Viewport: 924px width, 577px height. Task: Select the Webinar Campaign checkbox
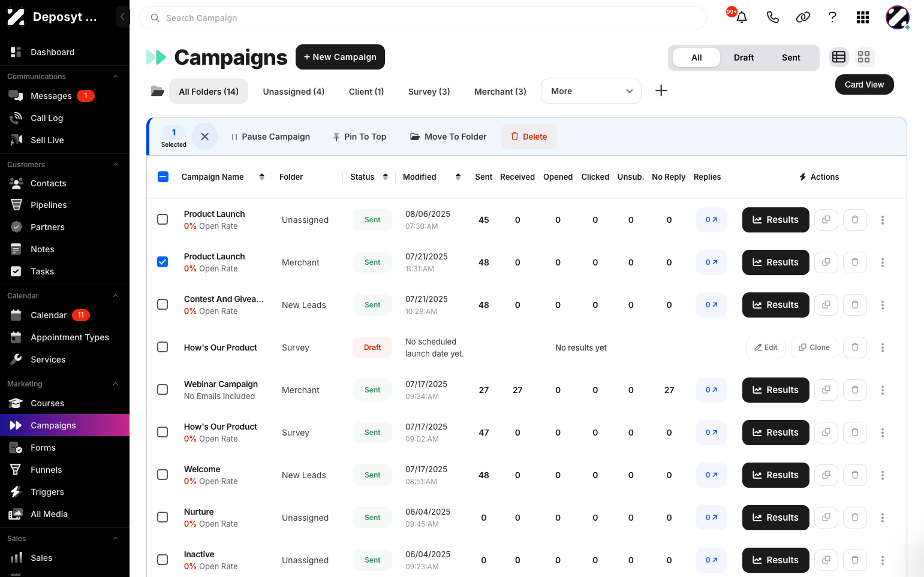162,389
